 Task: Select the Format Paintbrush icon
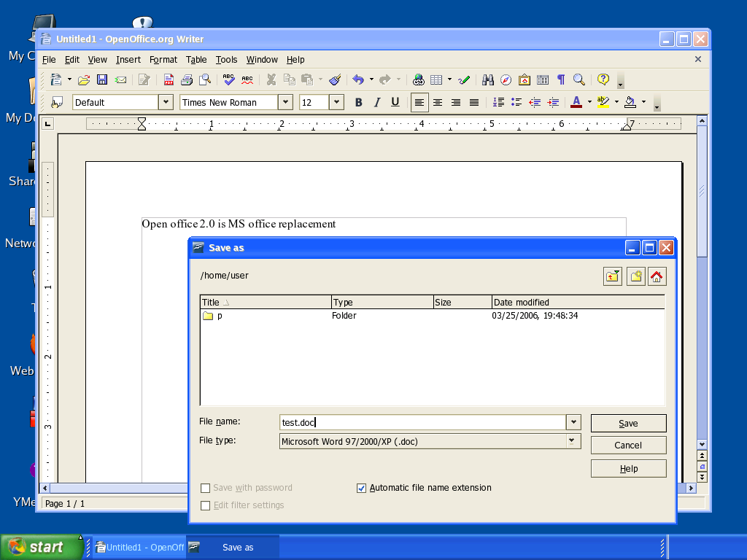336,79
